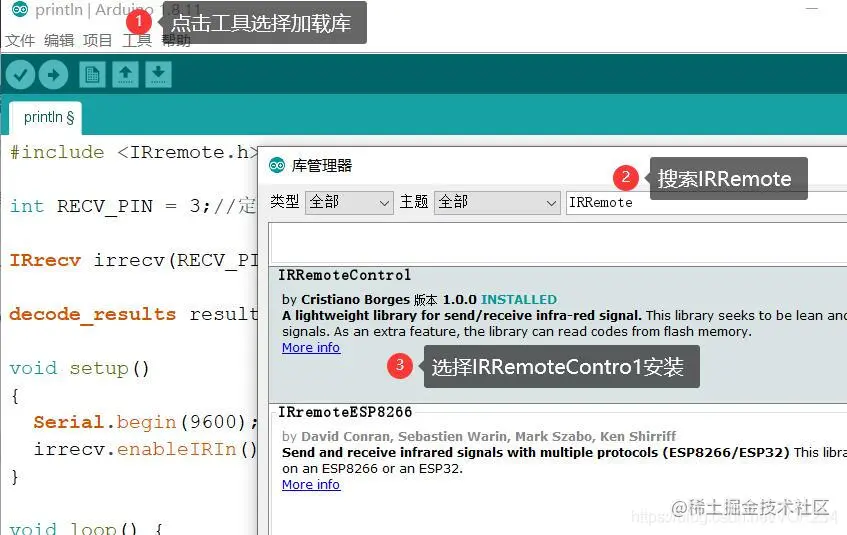
Task: Click the #include <IRremote.h> code line
Action: [x=134, y=152]
